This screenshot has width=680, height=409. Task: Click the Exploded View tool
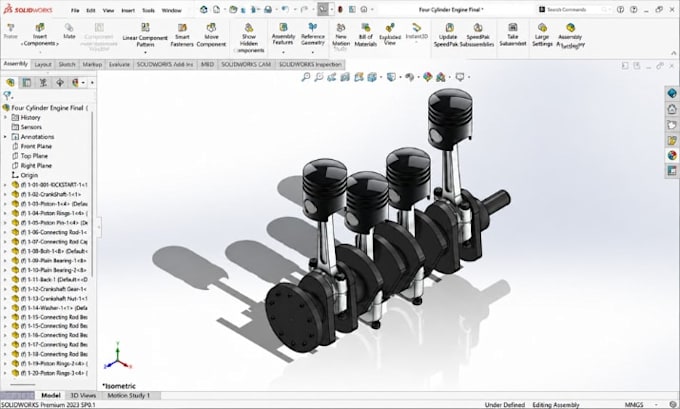pyautogui.click(x=390, y=35)
